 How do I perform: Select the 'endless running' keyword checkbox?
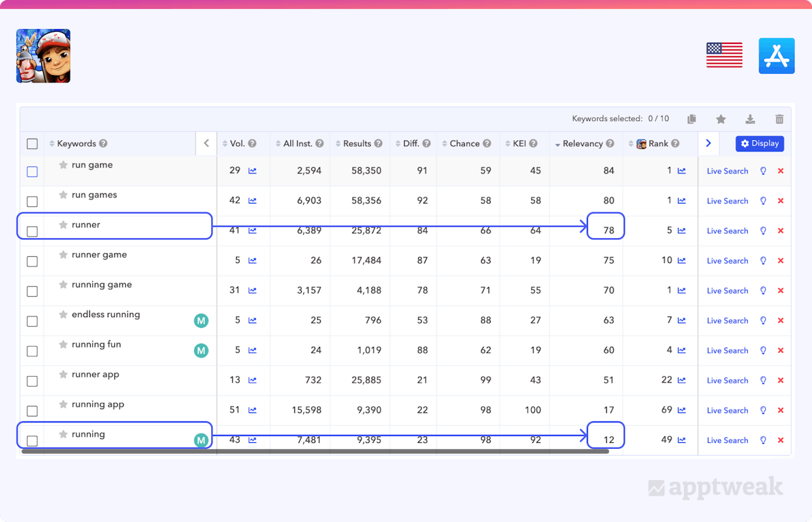click(32, 321)
